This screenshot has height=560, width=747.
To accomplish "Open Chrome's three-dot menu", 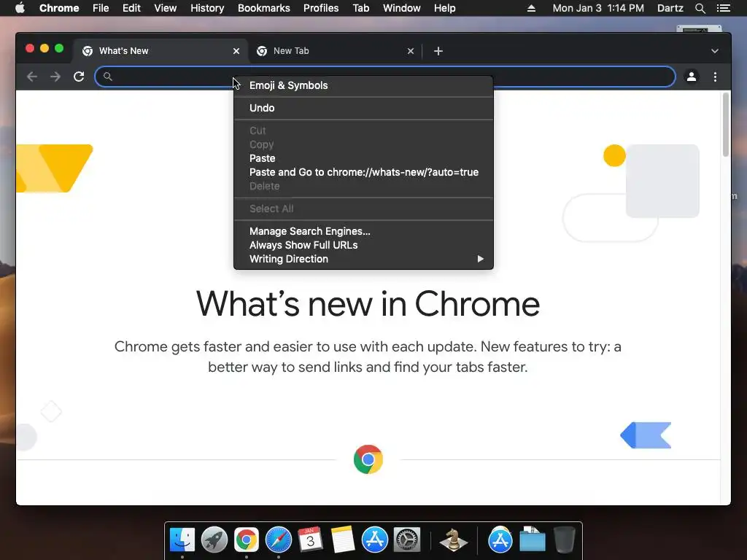I will tap(715, 77).
